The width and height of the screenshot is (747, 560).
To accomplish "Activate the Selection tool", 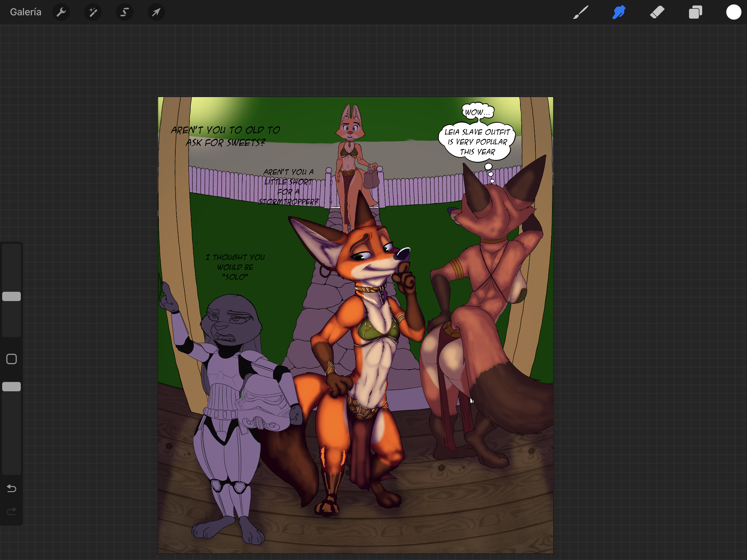I will (125, 13).
